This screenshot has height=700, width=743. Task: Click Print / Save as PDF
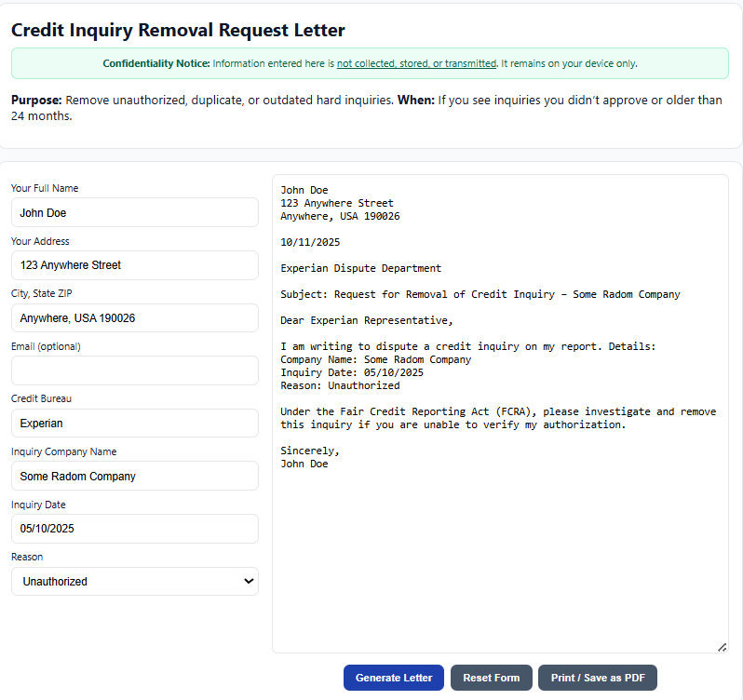[x=598, y=678]
